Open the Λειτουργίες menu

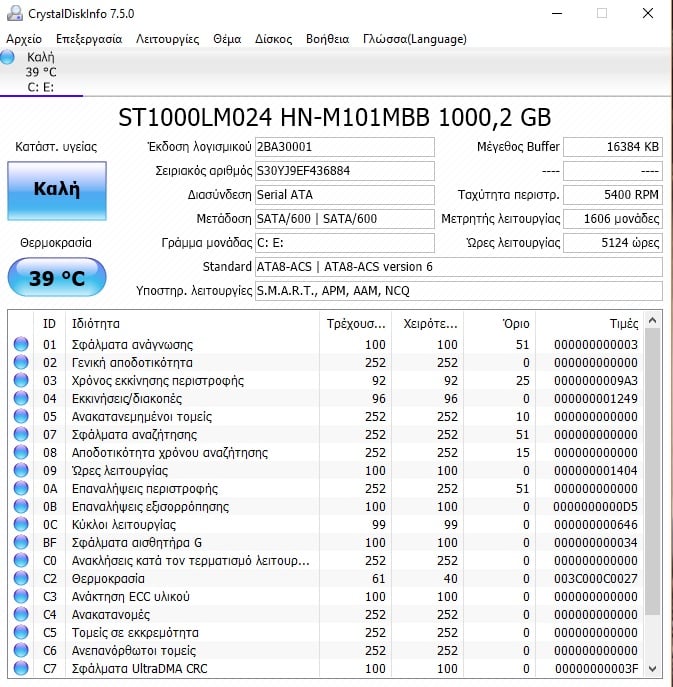[167, 39]
